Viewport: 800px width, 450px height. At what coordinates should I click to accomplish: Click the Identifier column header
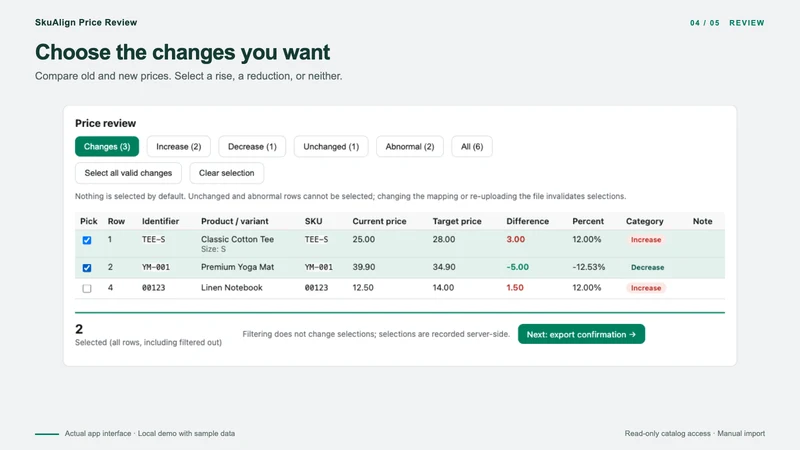tap(160, 221)
